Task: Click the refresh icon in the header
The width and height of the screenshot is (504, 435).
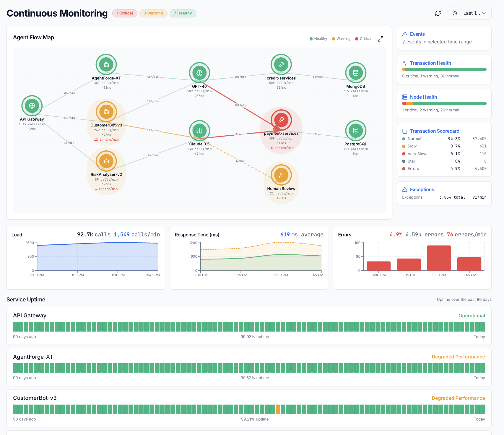Action: pos(438,13)
